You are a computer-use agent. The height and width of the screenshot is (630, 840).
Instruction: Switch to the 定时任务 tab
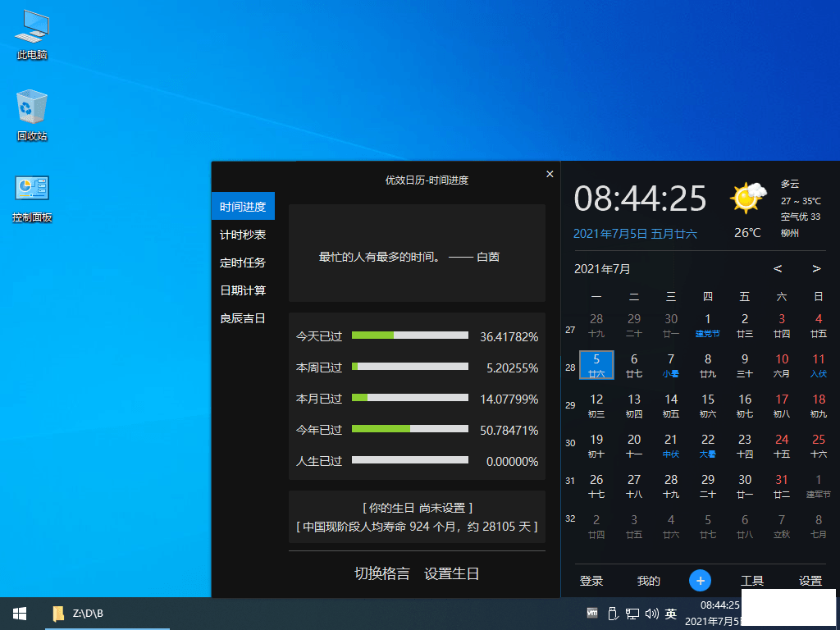pos(243,262)
